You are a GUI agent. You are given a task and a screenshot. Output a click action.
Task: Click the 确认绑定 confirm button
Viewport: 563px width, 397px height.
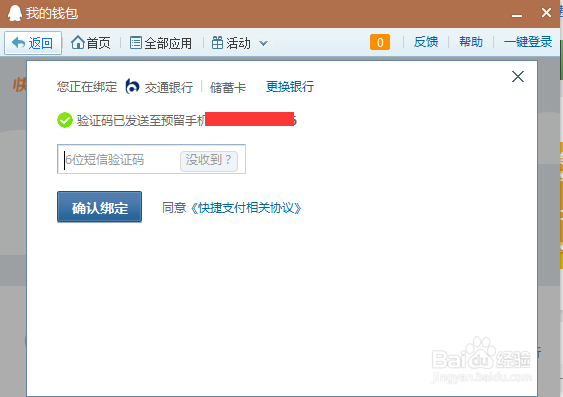tap(99, 207)
